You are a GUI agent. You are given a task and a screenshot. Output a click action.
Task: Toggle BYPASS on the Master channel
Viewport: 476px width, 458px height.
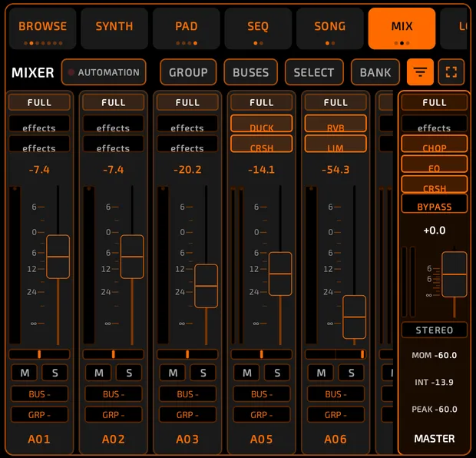(x=435, y=204)
